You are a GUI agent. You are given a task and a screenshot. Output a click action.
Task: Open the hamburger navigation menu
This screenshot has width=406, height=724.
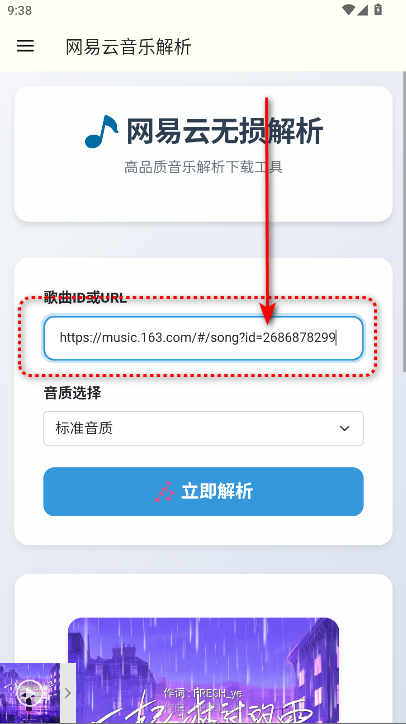25,46
